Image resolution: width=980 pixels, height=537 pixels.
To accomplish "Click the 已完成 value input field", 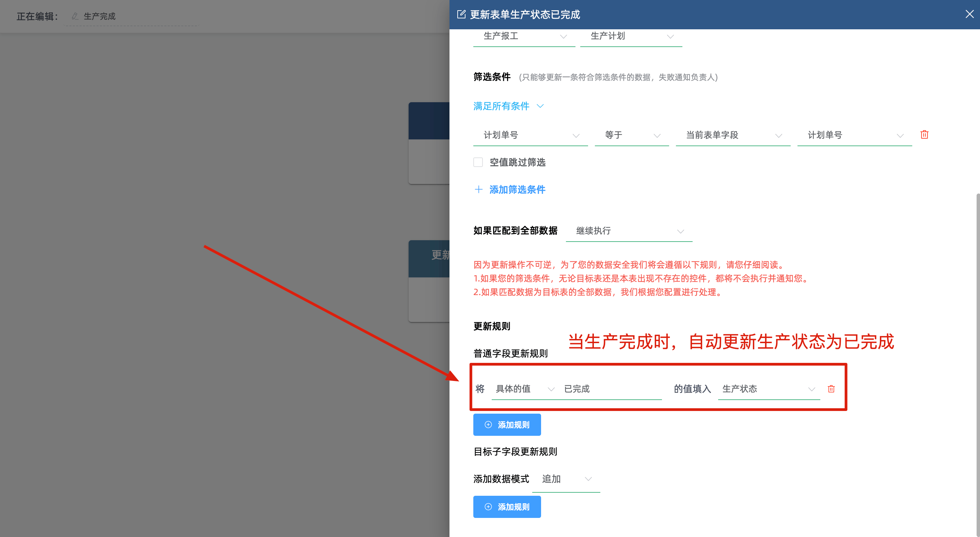I will 611,388.
